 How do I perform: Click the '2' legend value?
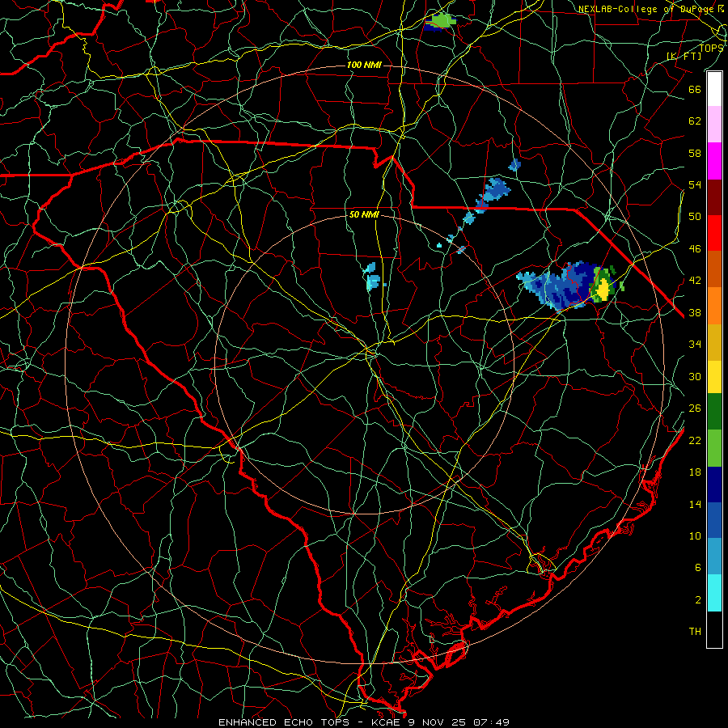(698, 600)
